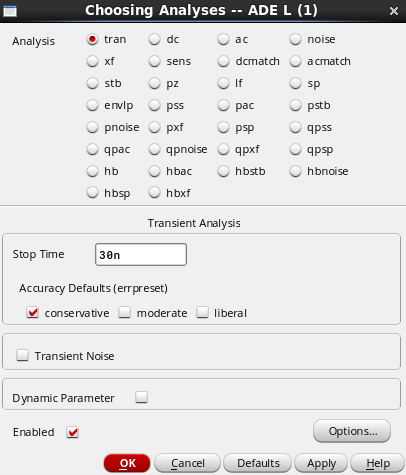The width and height of the screenshot is (406, 475).
Task: Choose the dcmatch analysis
Action: (224, 61)
